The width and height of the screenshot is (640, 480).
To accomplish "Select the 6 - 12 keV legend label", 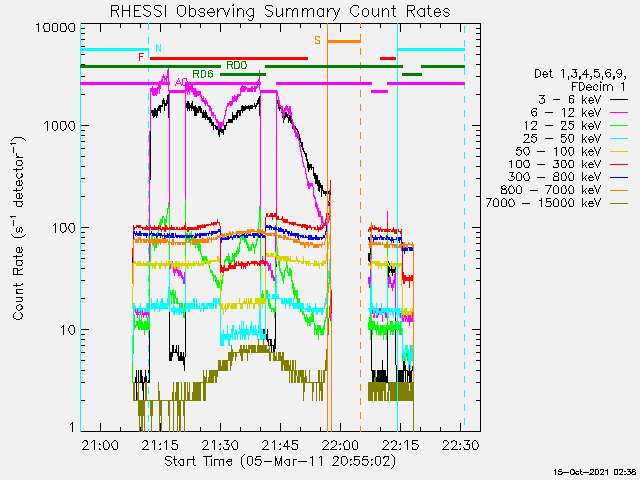I will (566, 113).
